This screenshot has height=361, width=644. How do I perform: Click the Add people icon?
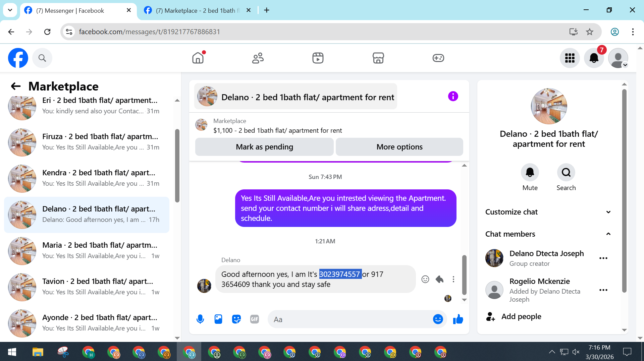pos(491,316)
